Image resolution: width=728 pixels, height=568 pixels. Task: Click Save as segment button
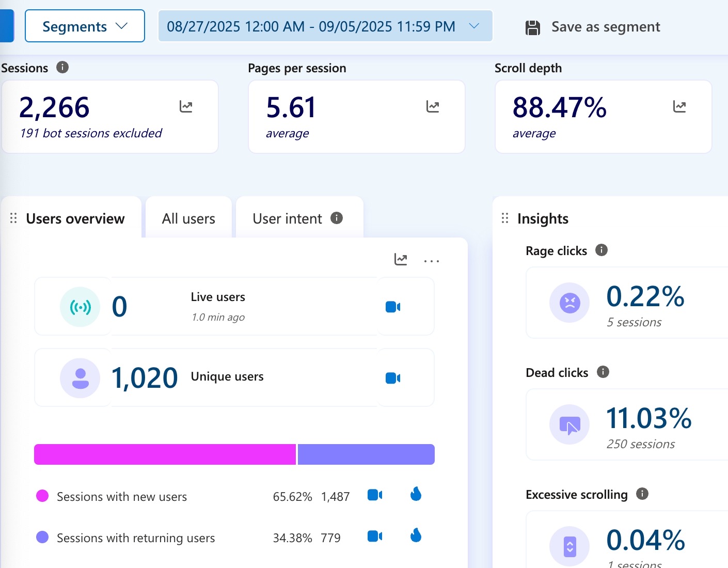pyautogui.click(x=593, y=27)
